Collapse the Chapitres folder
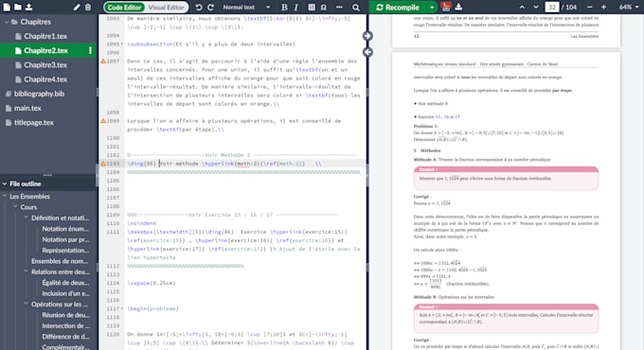 7,22
